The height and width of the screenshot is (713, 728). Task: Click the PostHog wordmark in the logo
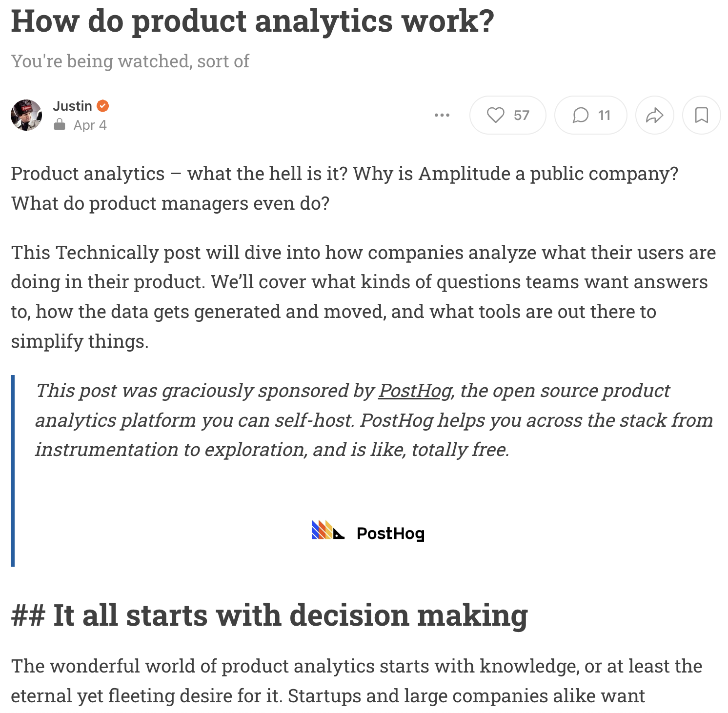[x=390, y=533]
